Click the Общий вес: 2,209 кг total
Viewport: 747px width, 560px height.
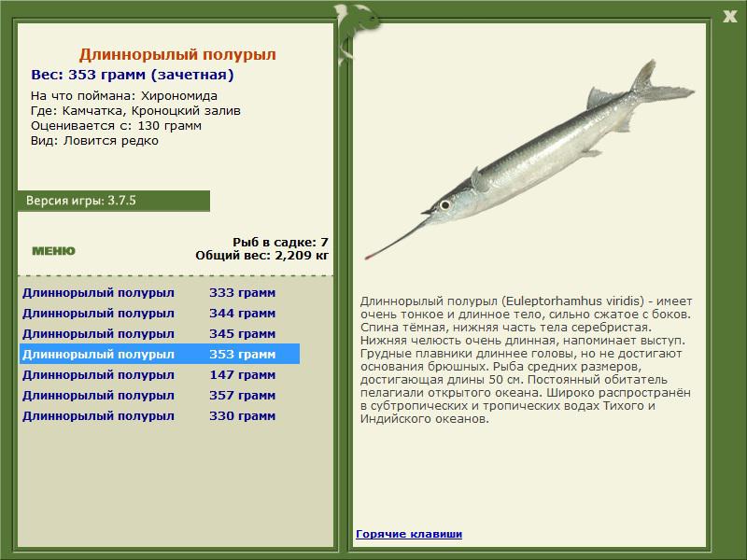coord(262,256)
